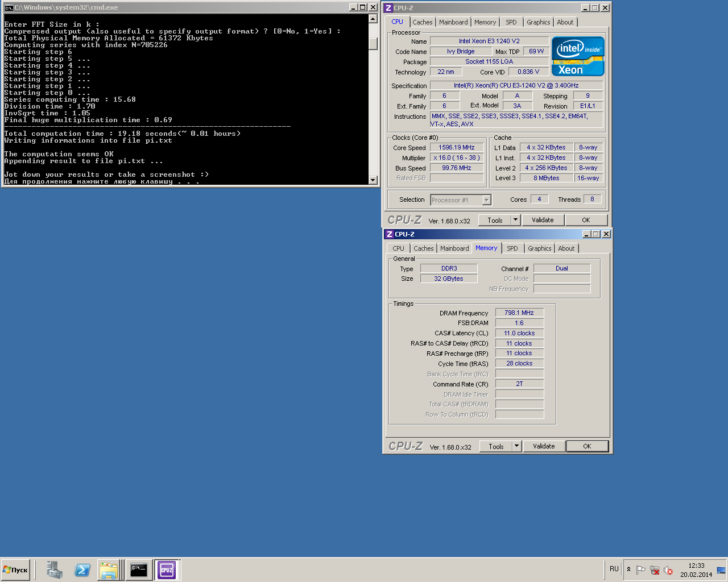Click Tools button in top CPU-Z window
Viewport: 728px width, 582px height.
click(495, 221)
